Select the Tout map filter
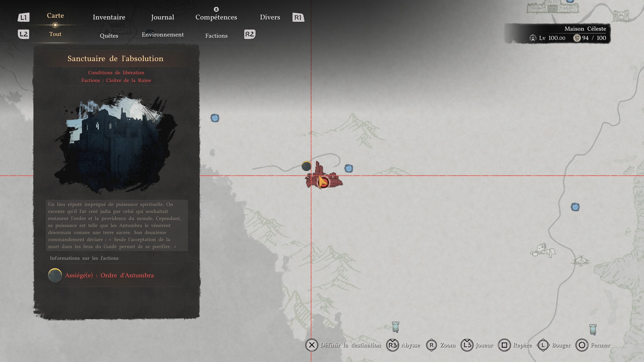Image resolution: width=644 pixels, height=362 pixels. click(55, 34)
